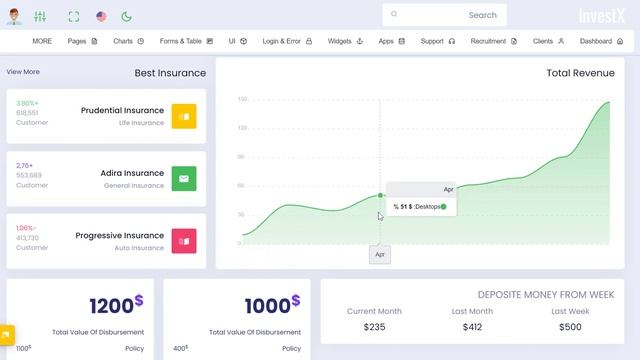Viewport: 640px width, 360px height.
Task: Click the green Adira Insurance mail icon
Action: tap(184, 179)
